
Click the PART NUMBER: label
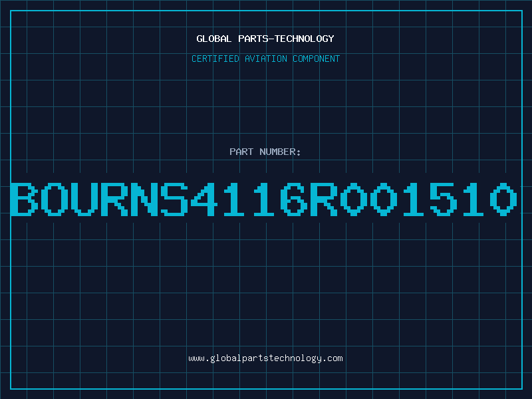[x=265, y=152]
